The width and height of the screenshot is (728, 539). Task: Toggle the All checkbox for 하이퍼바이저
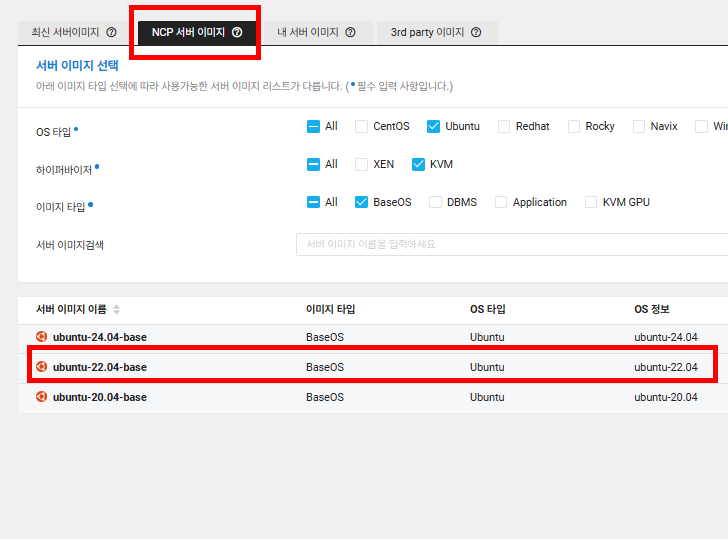313,164
